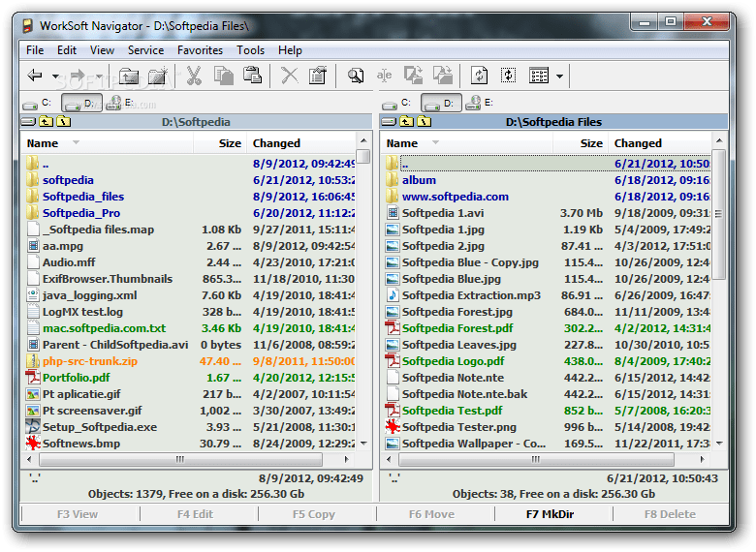The width and height of the screenshot is (756, 552).
Task: Select Softpedia_Pro folder in left panel
Action: click(81, 213)
